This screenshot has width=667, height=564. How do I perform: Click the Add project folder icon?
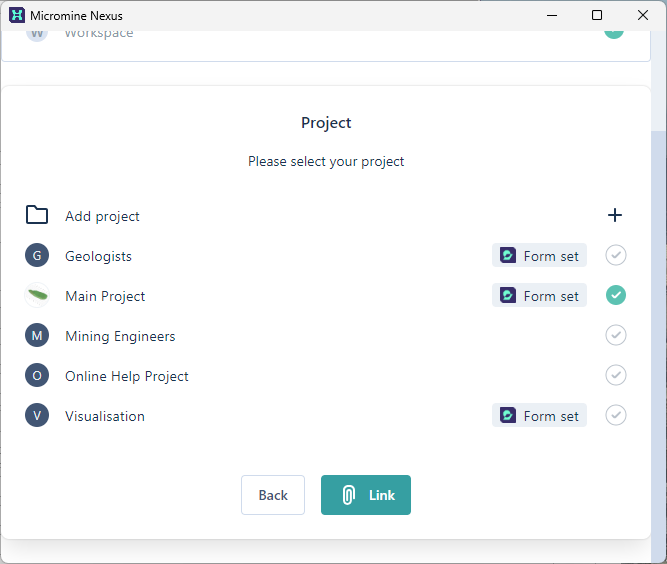pos(37,215)
